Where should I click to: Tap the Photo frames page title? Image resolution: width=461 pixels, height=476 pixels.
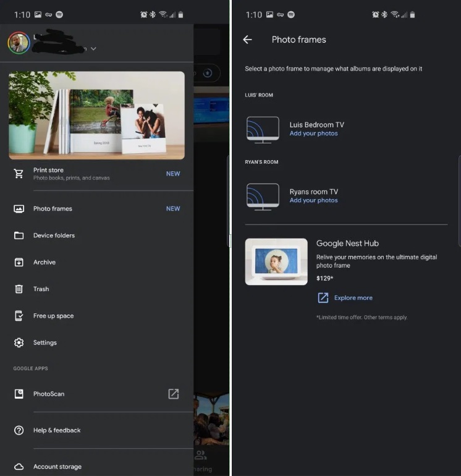tap(299, 40)
